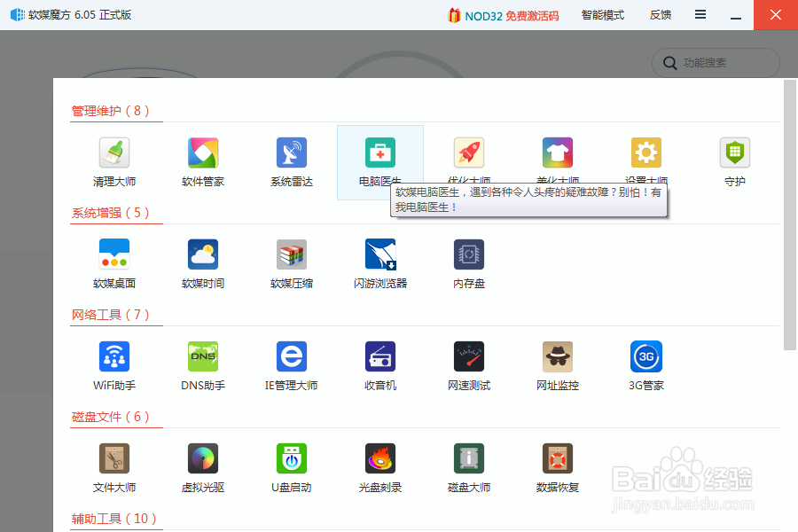This screenshot has height=532, width=798.
Task: Click the 软媒魔方 logo in title bar
Action: [18, 15]
